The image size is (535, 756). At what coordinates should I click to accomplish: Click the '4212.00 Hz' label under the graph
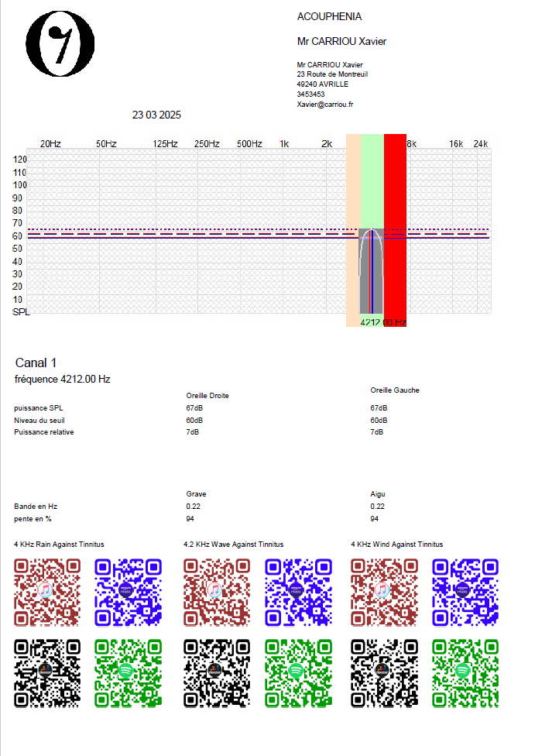click(x=383, y=322)
